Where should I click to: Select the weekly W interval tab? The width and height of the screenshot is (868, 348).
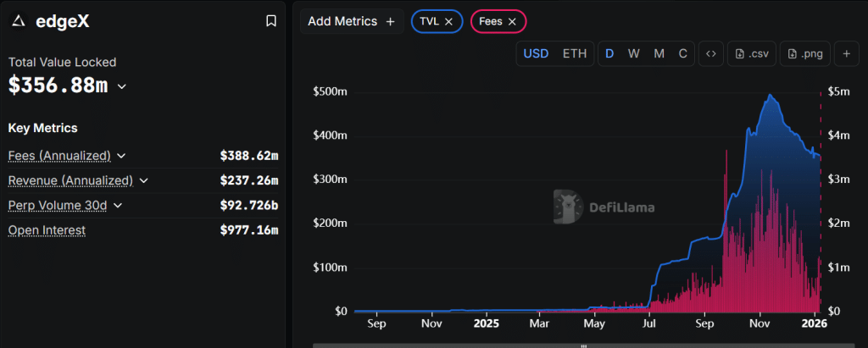pyautogui.click(x=633, y=53)
